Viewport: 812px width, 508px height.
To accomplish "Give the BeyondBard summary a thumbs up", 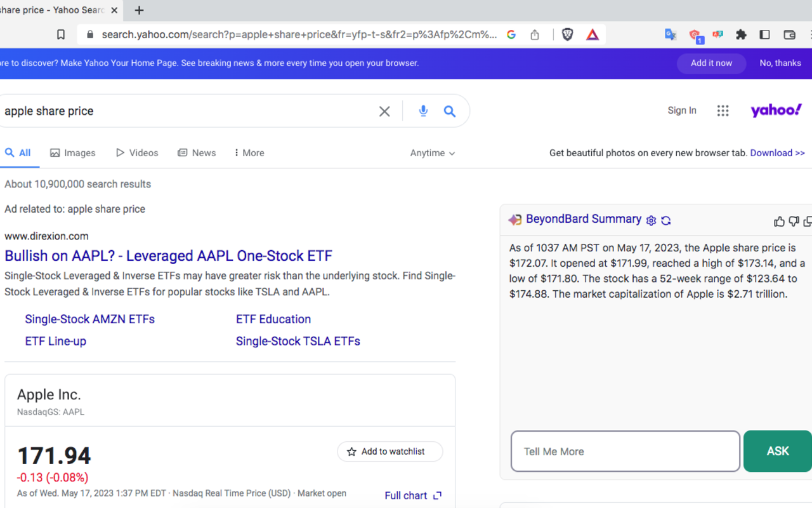I will tap(779, 221).
